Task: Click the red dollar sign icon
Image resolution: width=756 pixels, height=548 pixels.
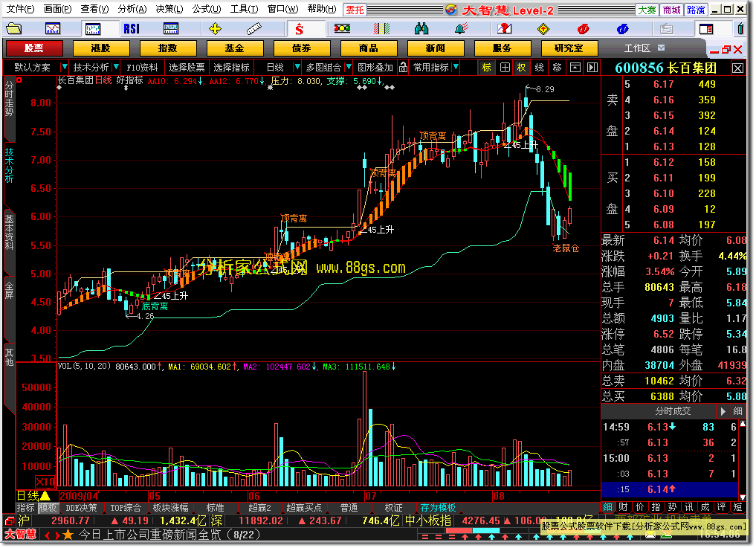Action: pyautogui.click(x=299, y=29)
